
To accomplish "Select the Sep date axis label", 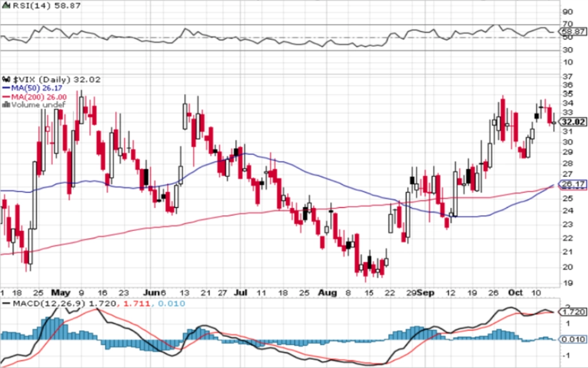I will (x=425, y=293).
